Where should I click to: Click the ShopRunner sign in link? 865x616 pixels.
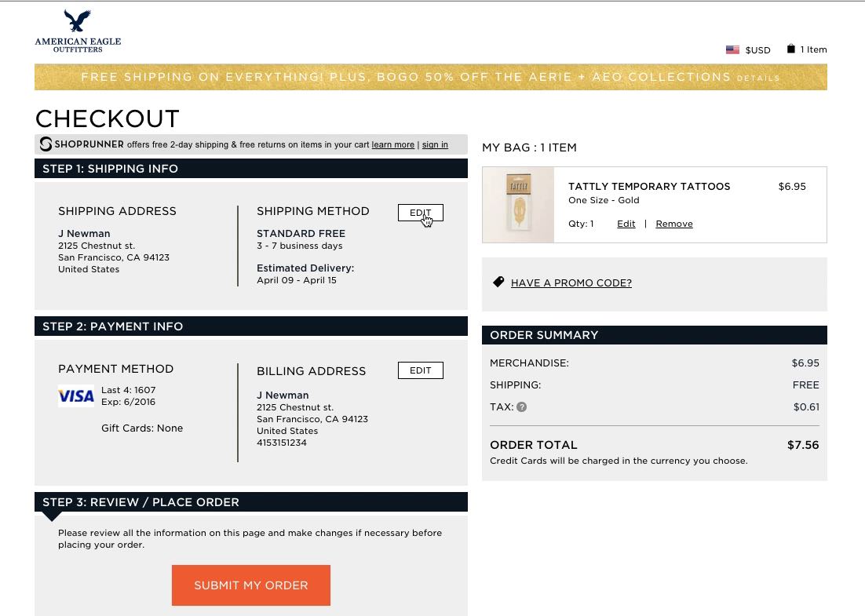pyautogui.click(x=435, y=144)
